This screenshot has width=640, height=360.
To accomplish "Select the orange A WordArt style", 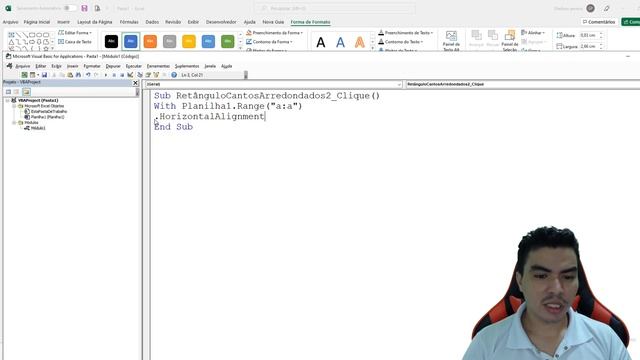I will tap(360, 42).
